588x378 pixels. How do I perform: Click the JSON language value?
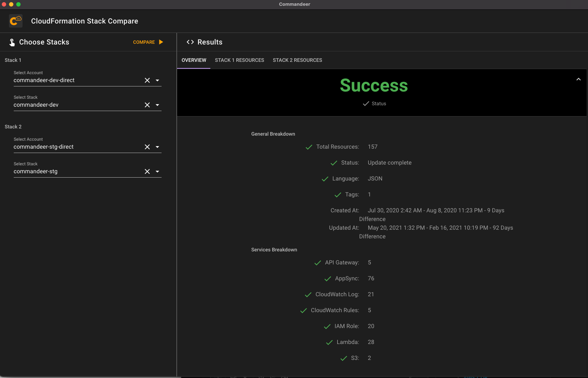(x=375, y=179)
